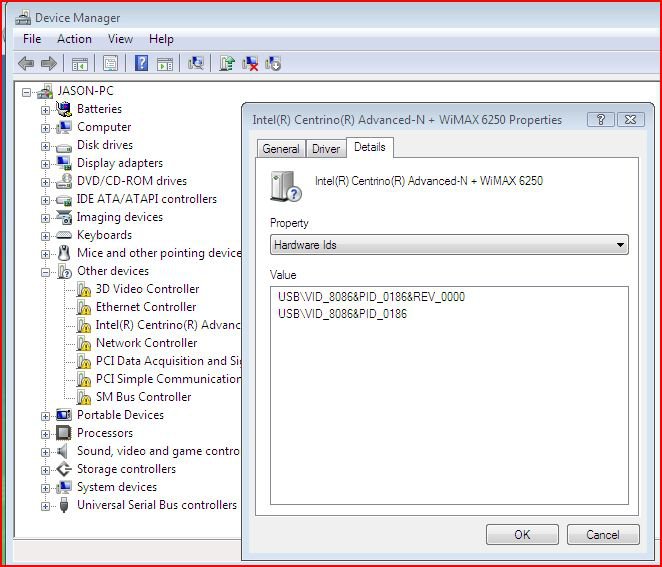Click the Batteries category icon

[64, 109]
